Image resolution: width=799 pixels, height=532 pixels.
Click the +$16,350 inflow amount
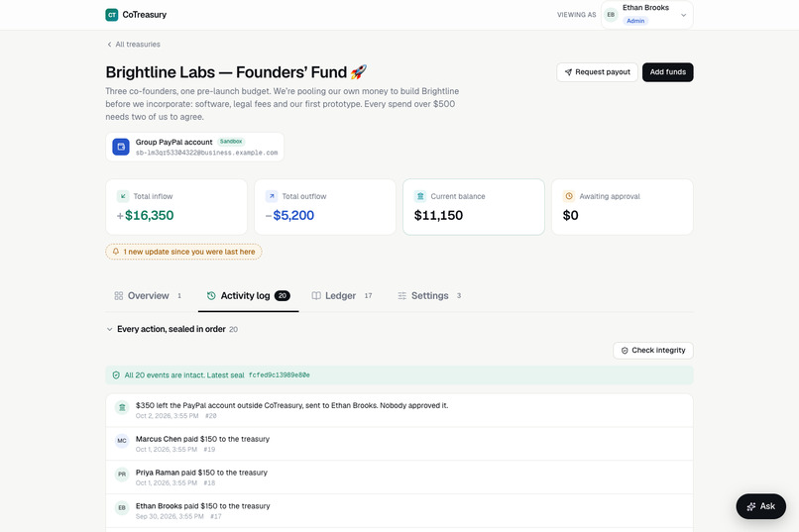145,215
